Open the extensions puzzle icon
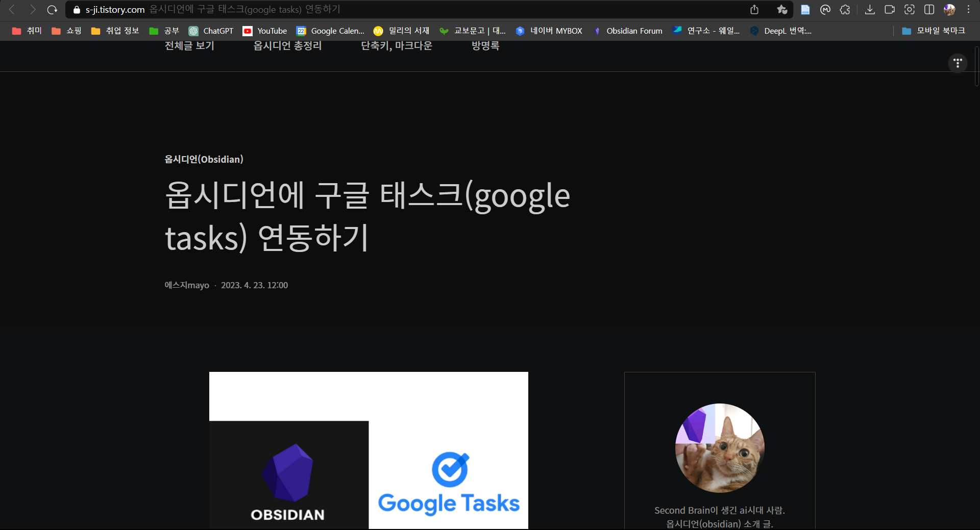The width and height of the screenshot is (980, 530). pos(845,9)
